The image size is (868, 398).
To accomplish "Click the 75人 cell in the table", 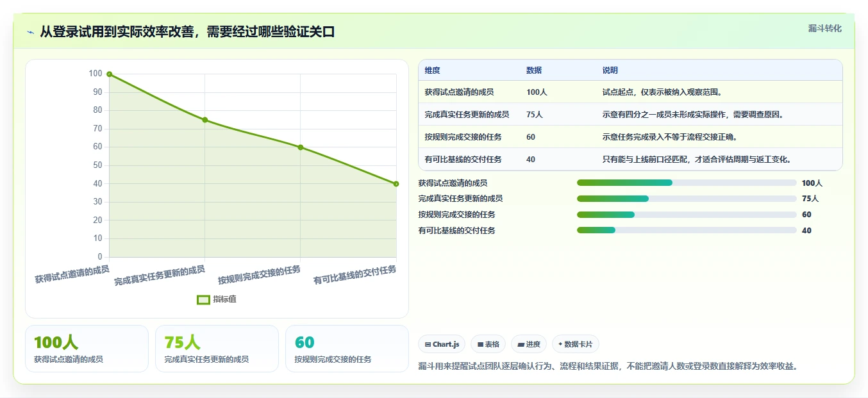I will pos(535,115).
